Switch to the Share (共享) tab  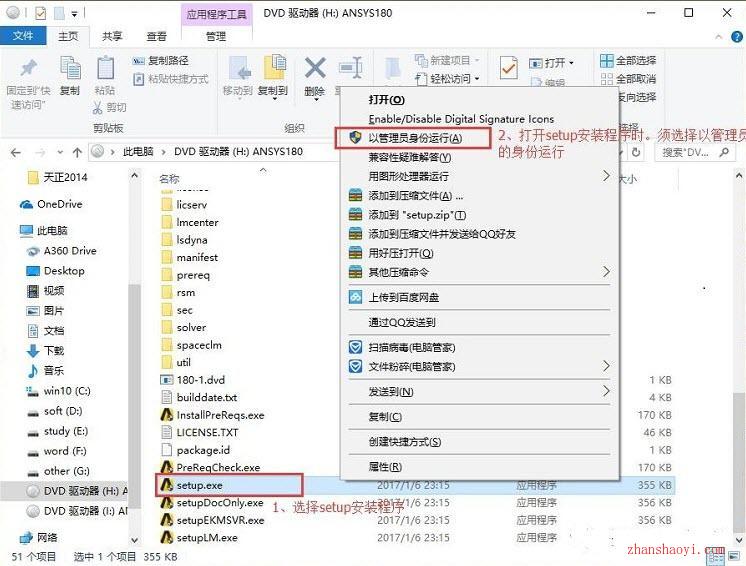pos(112,36)
